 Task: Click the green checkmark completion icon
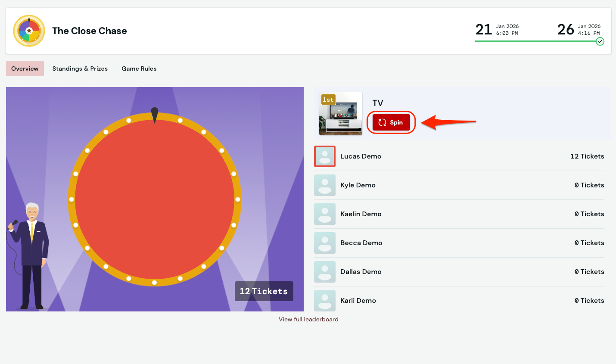(600, 41)
